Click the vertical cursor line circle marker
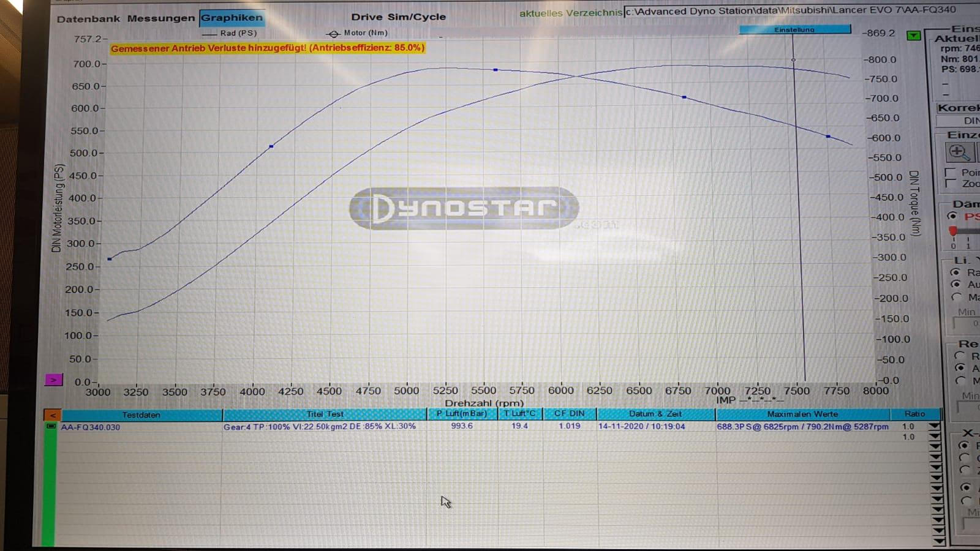The width and height of the screenshot is (980, 551). click(794, 60)
